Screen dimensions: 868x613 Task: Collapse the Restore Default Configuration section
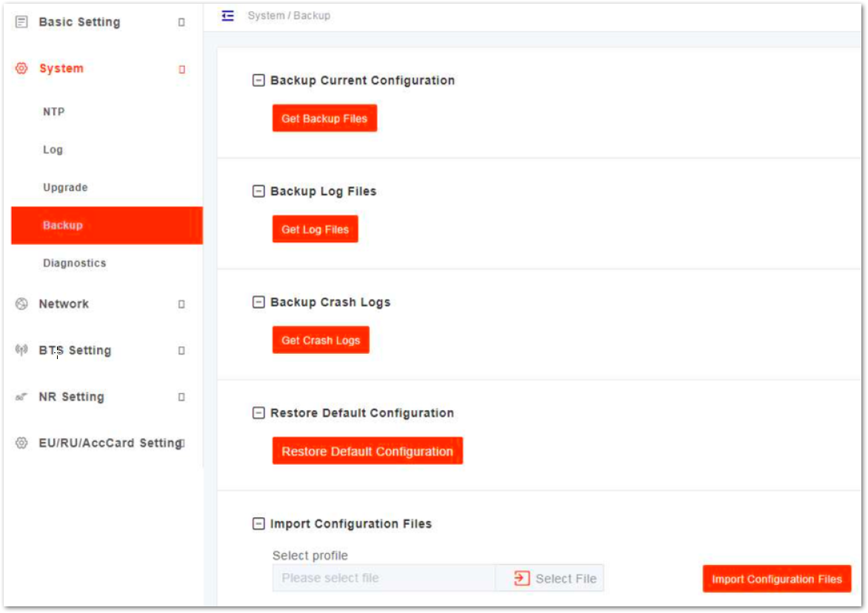(258, 412)
